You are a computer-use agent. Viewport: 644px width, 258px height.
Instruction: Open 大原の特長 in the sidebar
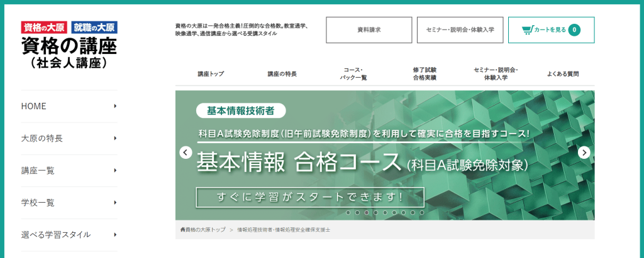[x=69, y=139]
